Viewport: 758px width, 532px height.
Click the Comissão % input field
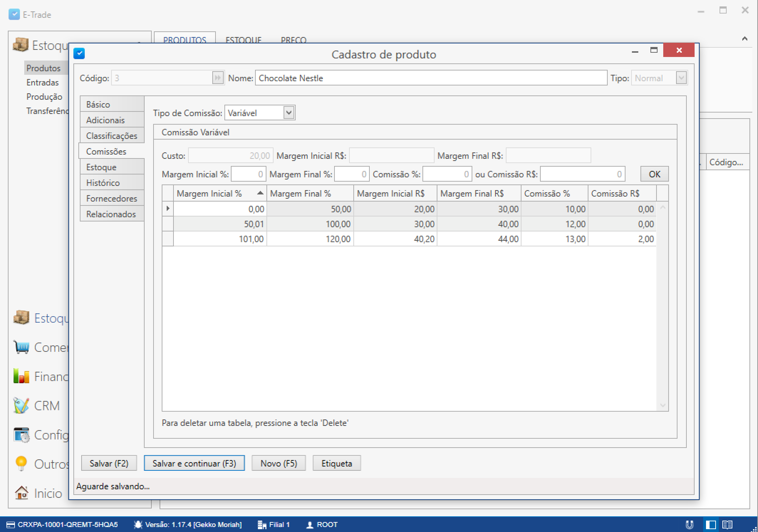click(x=447, y=174)
